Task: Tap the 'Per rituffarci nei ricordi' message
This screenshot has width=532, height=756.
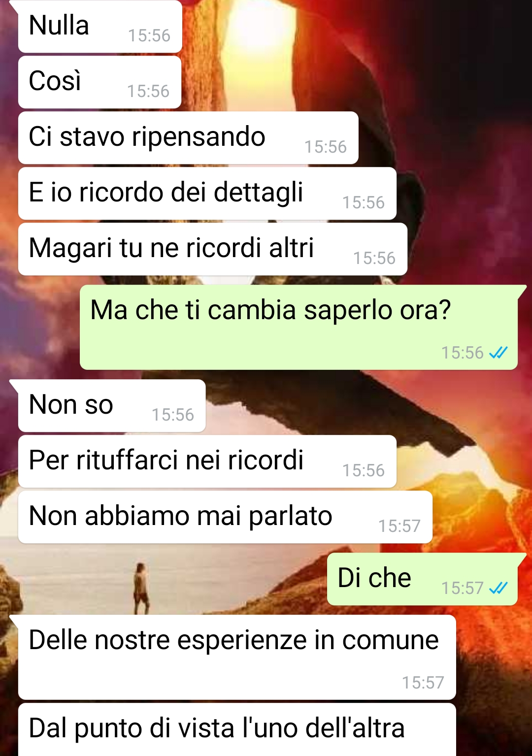Action: (207, 461)
